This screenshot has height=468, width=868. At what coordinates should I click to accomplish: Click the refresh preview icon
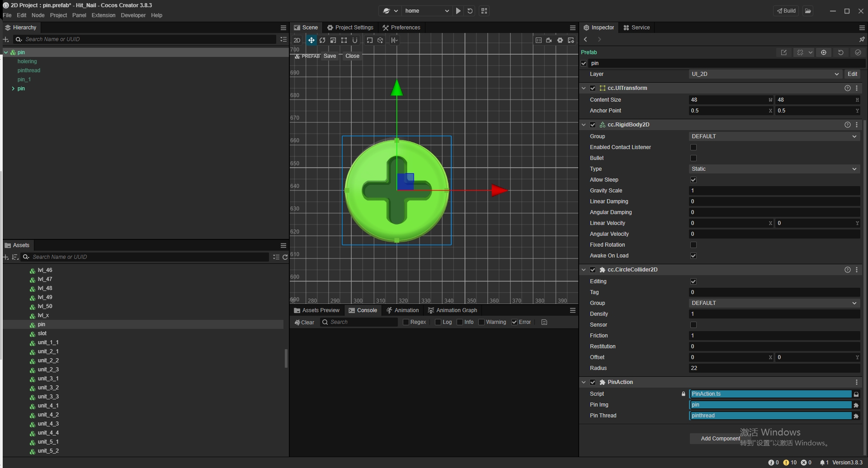(x=470, y=11)
